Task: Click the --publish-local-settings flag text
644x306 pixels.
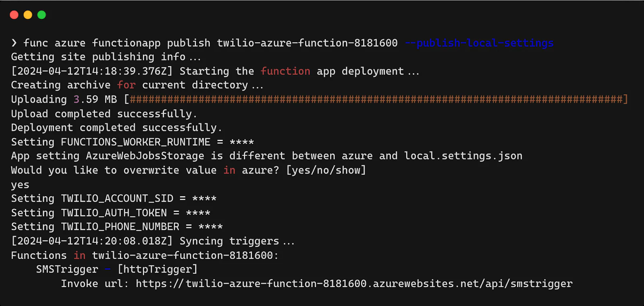Action: [x=479, y=43]
